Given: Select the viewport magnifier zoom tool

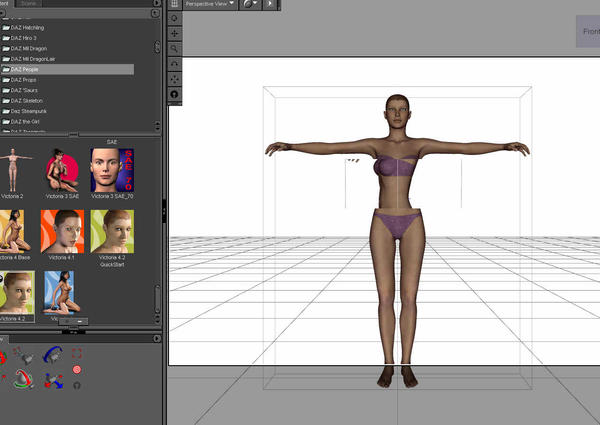Looking at the screenshot, I should [174, 49].
